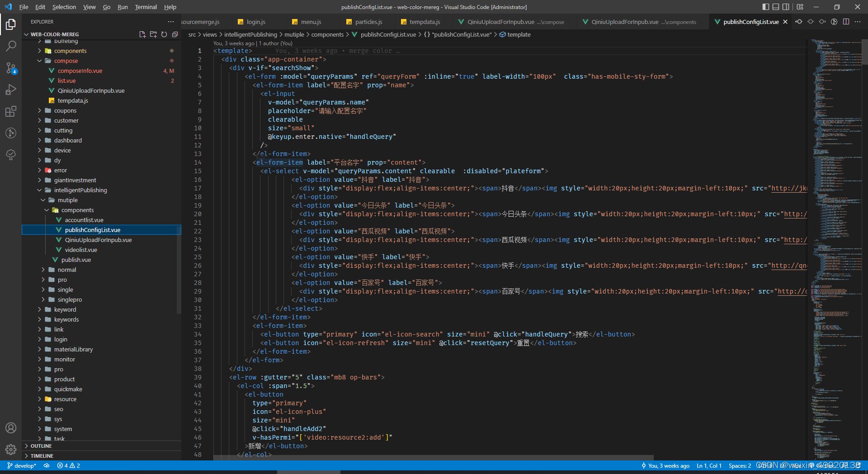
Task: Open tempdata.js in Explorer tree
Action: coord(72,100)
